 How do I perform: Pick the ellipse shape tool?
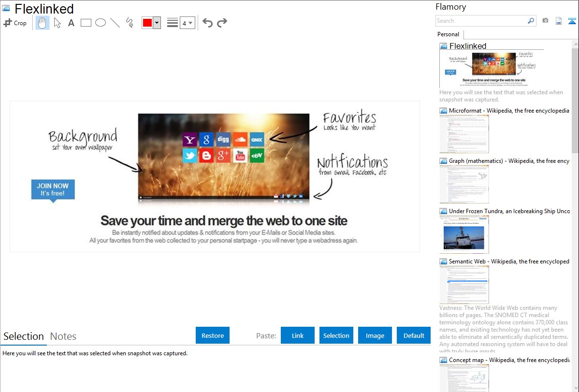coord(101,23)
